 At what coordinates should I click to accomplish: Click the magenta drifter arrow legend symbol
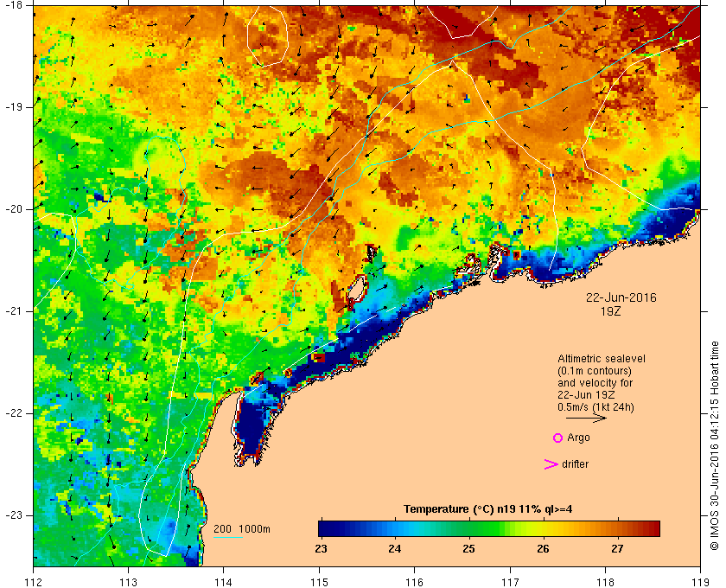[x=551, y=464]
